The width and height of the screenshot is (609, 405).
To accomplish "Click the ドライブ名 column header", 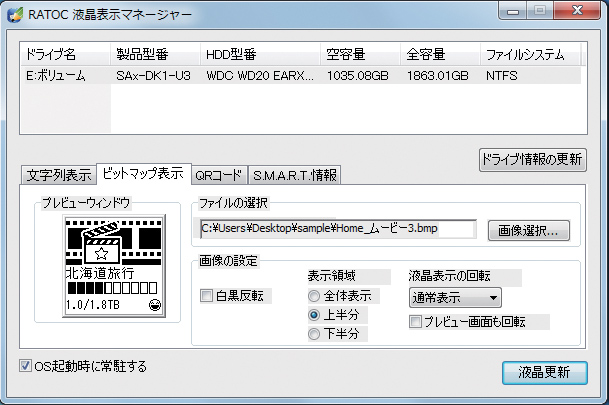I will tap(65, 54).
